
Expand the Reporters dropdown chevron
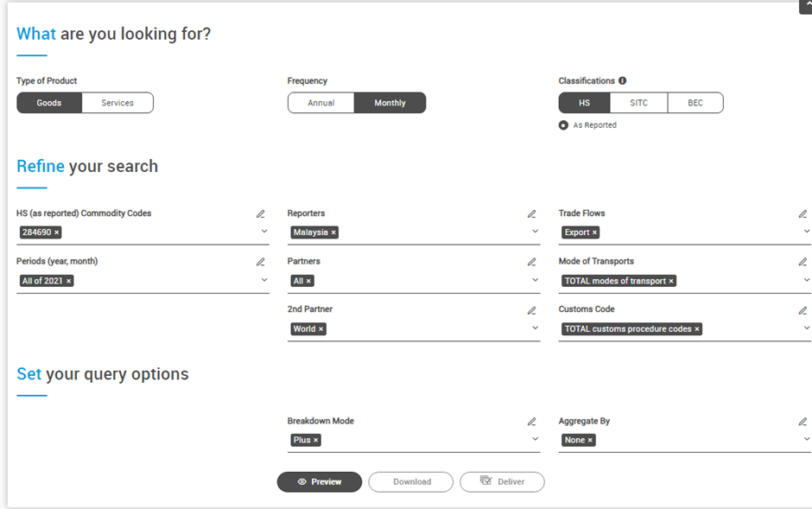click(536, 232)
